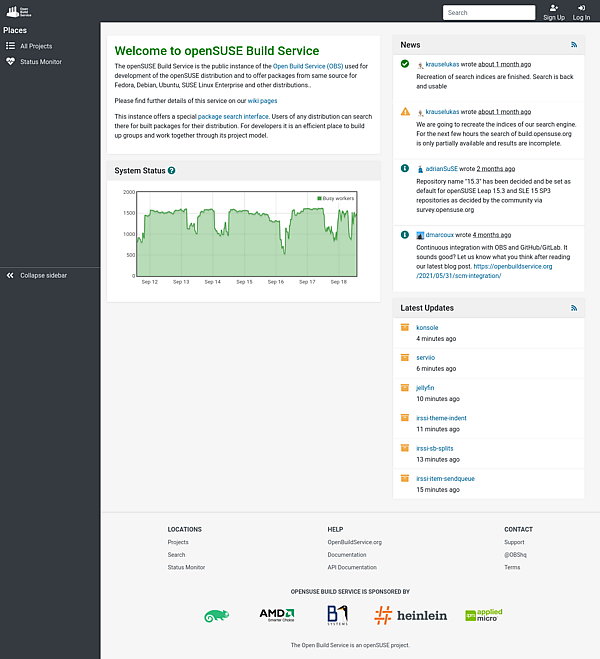Click the Open Build Service logo
Viewport: 600px width, 659px height.
coord(18,12)
